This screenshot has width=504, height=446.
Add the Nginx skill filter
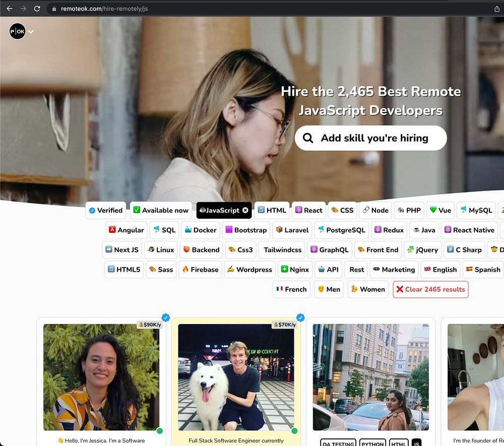coord(295,269)
